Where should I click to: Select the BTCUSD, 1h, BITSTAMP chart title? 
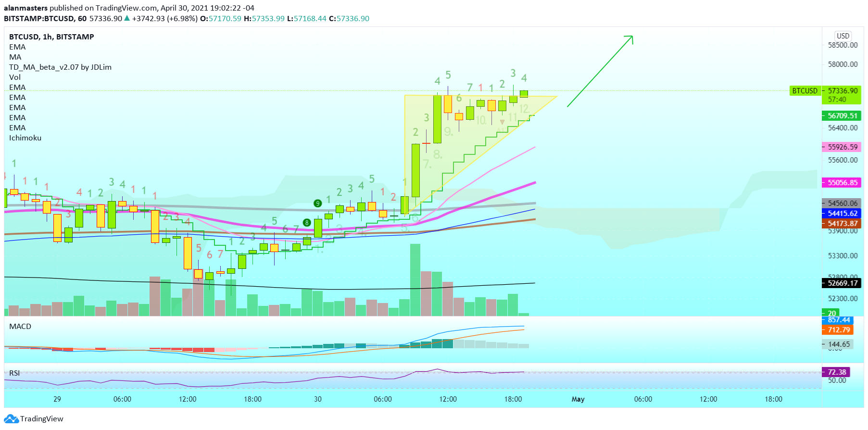(x=51, y=37)
